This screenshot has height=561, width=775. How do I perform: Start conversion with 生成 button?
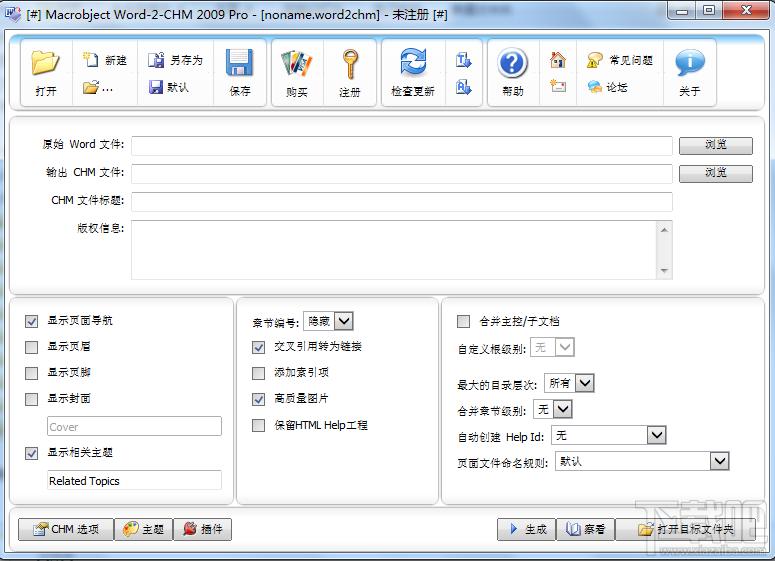[x=526, y=529]
